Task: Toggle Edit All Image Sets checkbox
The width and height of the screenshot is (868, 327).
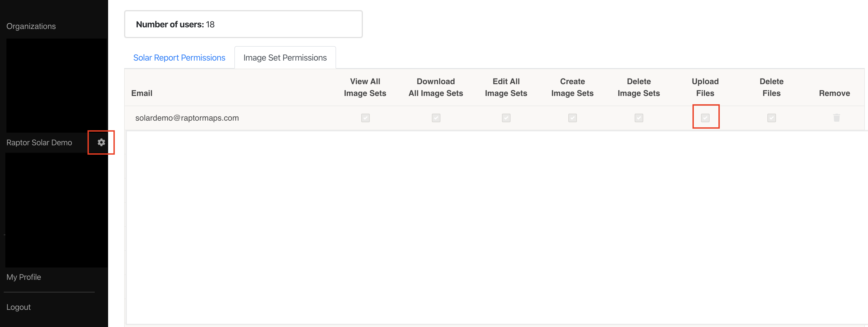Action: [506, 118]
